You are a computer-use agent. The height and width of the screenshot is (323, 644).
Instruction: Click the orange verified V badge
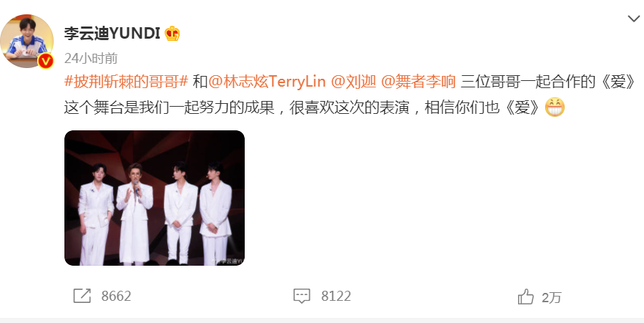[46, 61]
